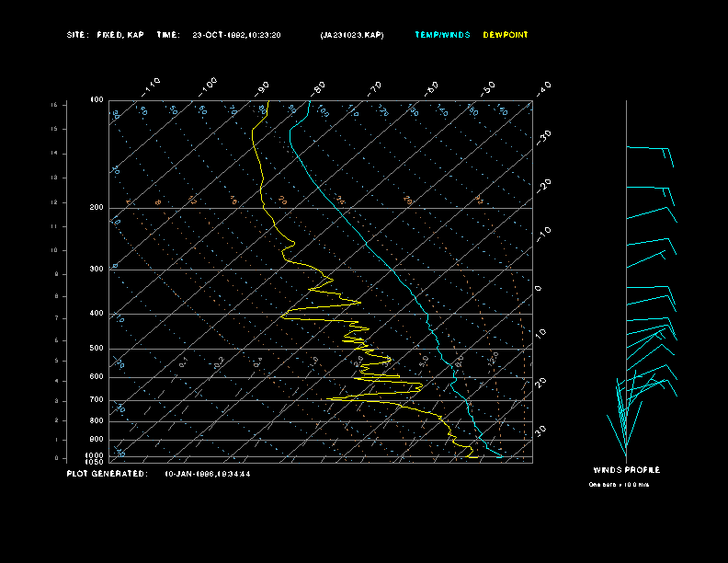Screen dimensions: 728x563
Task: Click the 400 pressure level label
Action: [97, 314]
